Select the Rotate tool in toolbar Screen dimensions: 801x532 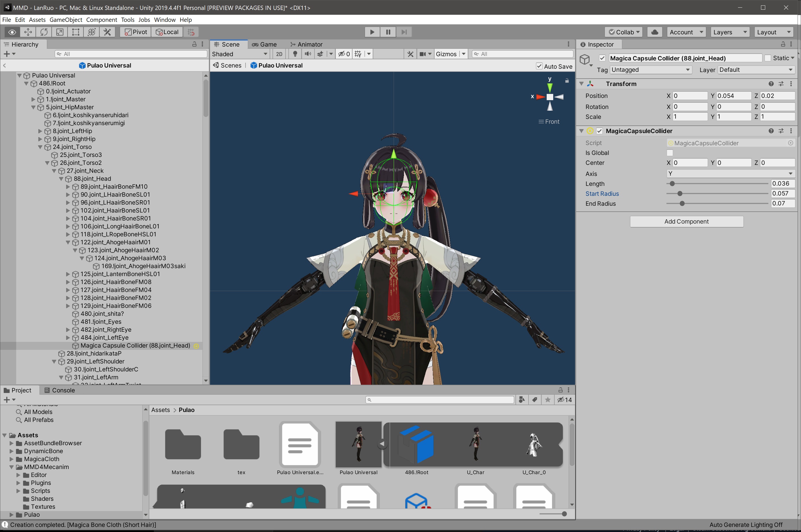44,32
